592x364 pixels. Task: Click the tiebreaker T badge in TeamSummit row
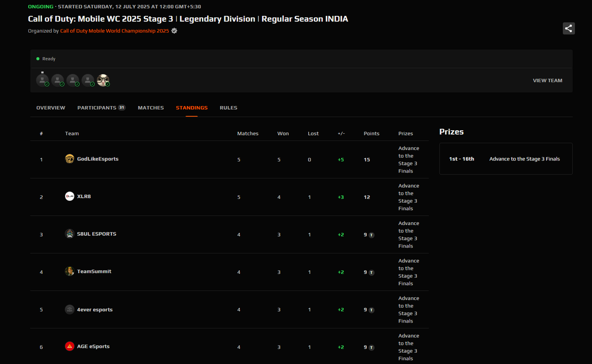(371, 273)
